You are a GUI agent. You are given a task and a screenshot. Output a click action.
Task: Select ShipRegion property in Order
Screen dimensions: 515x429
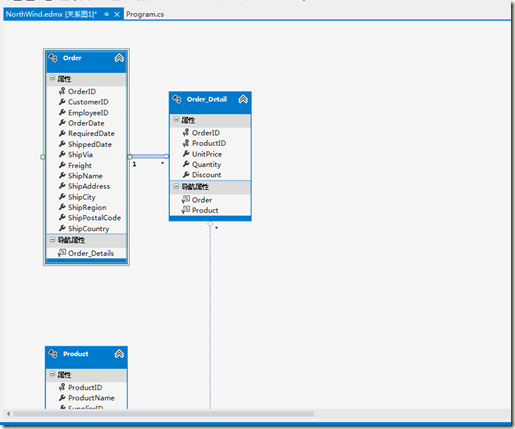(87, 207)
